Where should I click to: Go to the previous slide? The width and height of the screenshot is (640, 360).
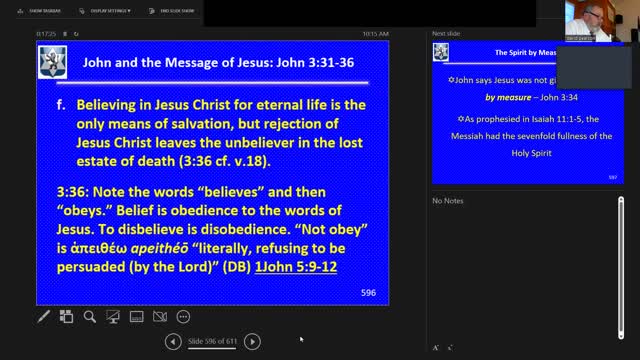173,341
